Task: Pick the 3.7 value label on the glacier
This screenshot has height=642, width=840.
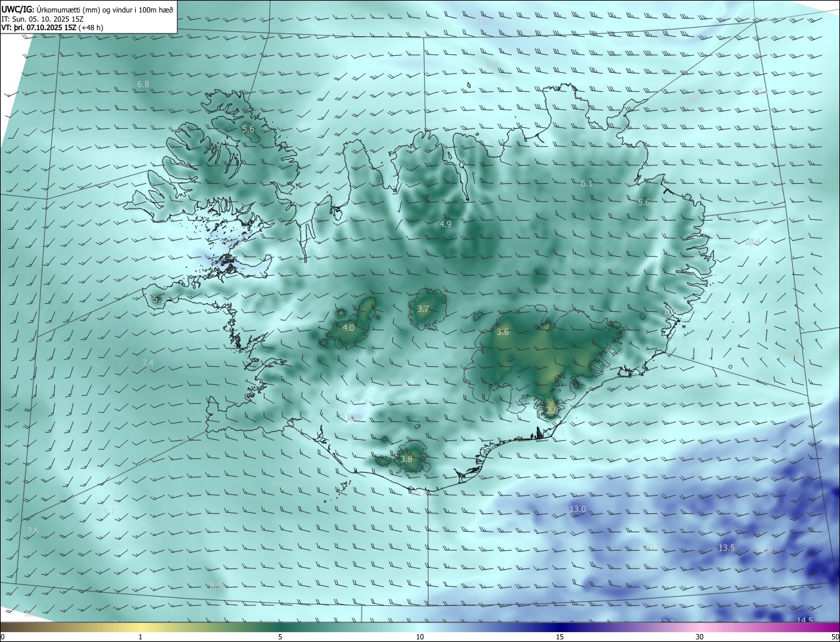Action: click(x=423, y=309)
